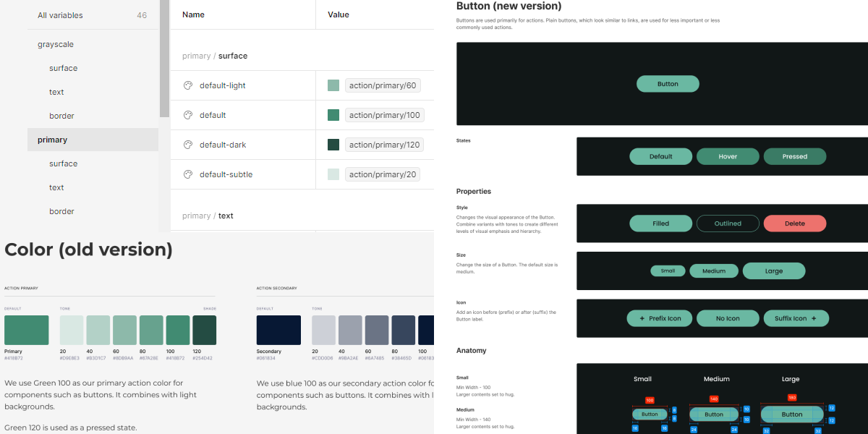This screenshot has height=434, width=868.
Task: Click the plus icon in Prefix Icon button
Action: (x=642, y=318)
